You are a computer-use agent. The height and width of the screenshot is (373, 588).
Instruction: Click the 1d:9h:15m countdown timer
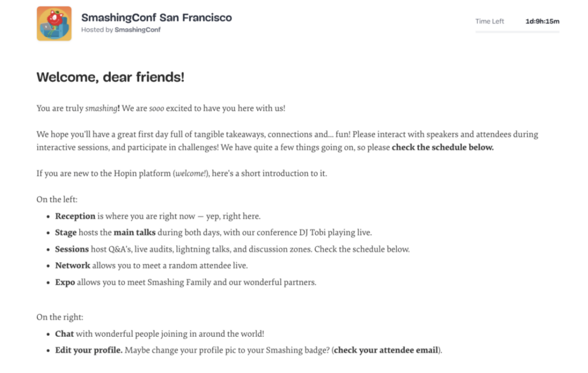tap(542, 21)
